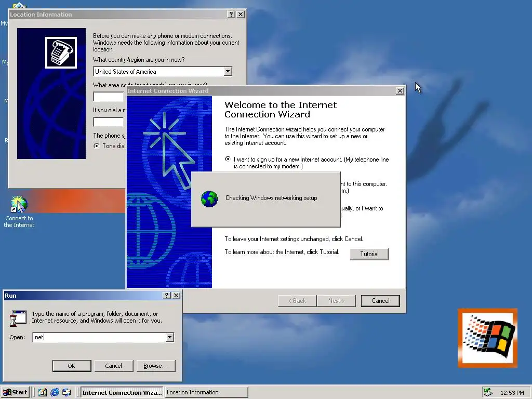Close the Location Information dialog
Image resolution: width=532 pixels, height=399 pixels.
pos(241,14)
